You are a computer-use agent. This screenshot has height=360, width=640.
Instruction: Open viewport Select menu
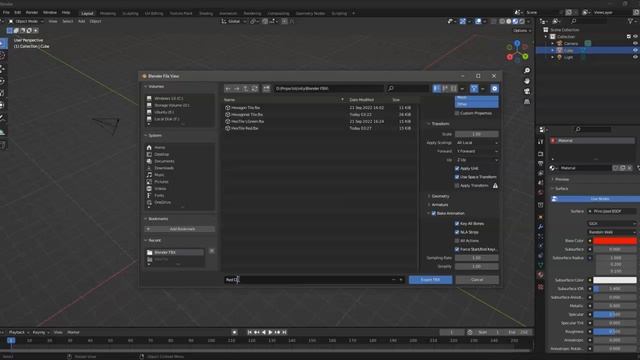(x=68, y=21)
